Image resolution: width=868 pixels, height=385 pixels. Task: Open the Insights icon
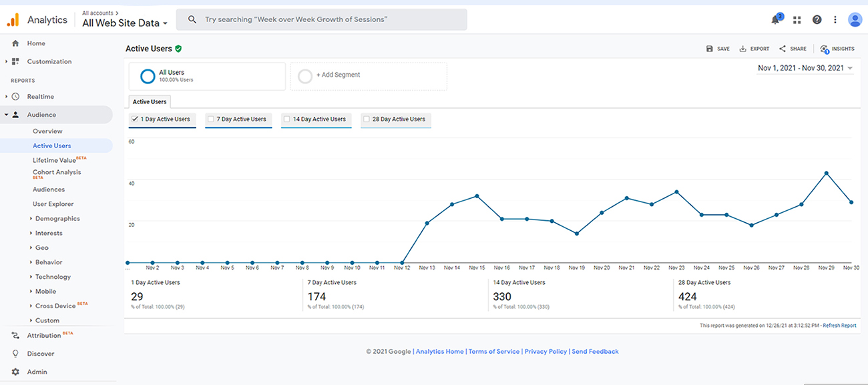pos(825,49)
